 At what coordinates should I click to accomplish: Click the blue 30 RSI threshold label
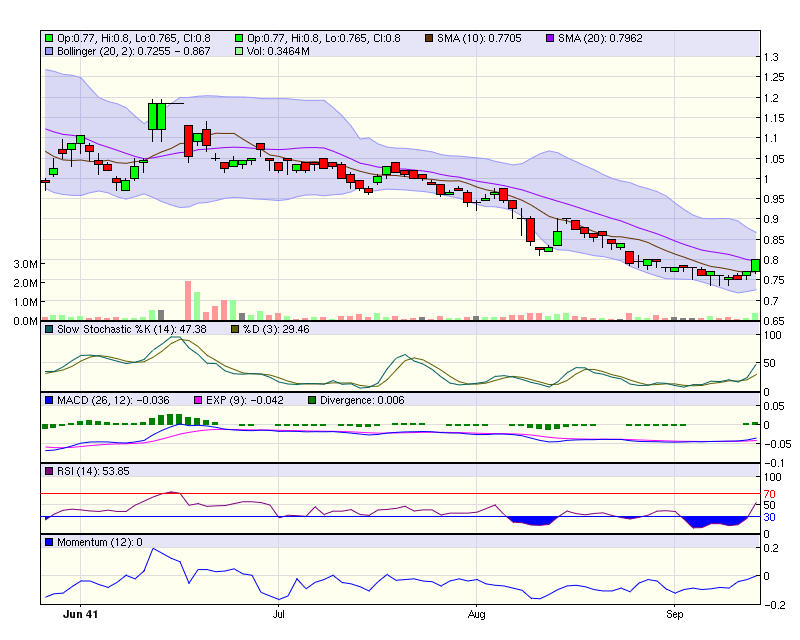(x=769, y=517)
